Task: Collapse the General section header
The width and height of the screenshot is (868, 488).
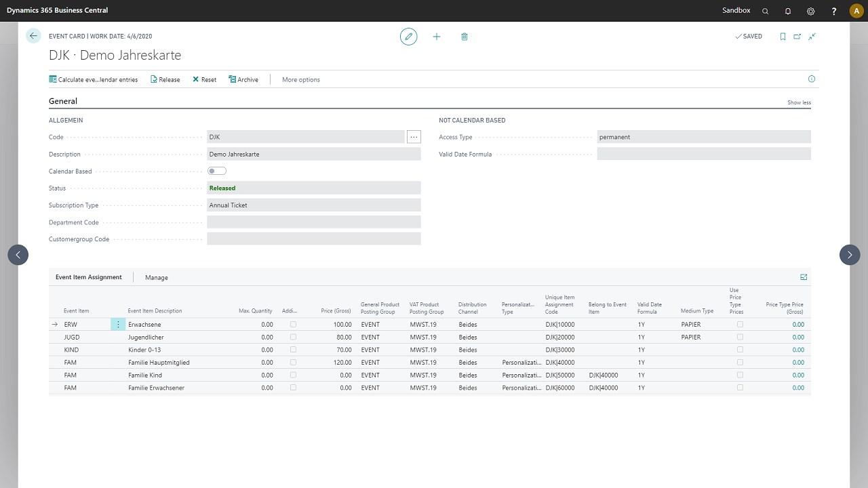Action: 63,101
